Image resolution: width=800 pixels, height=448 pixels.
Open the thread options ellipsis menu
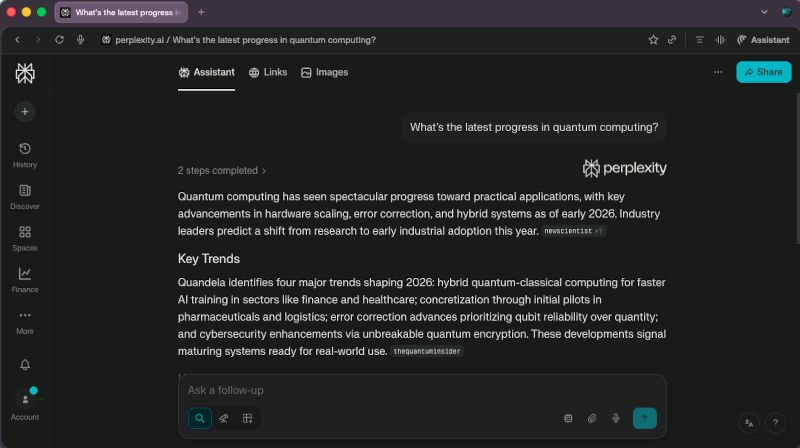(718, 72)
